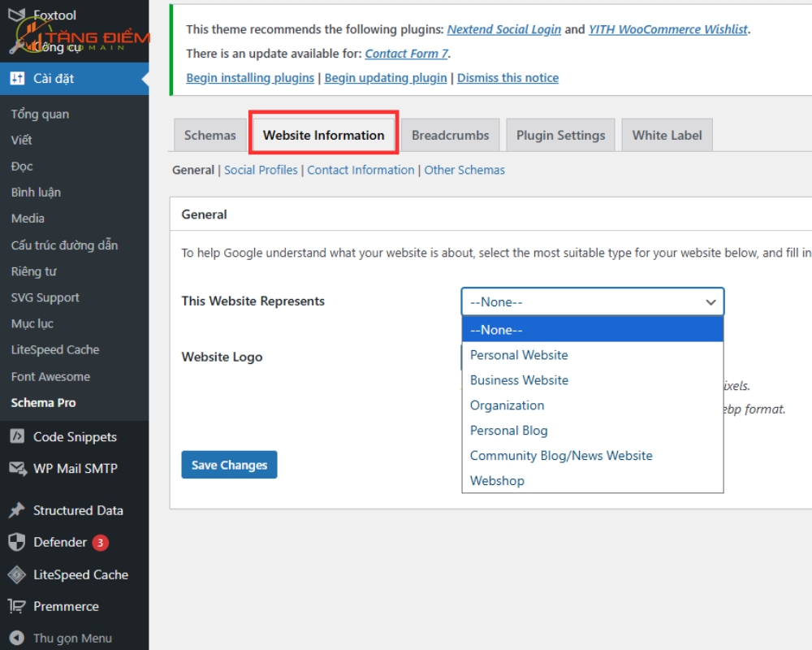This screenshot has width=812, height=650.
Task: Open Premmerce menu
Action: tap(74, 606)
